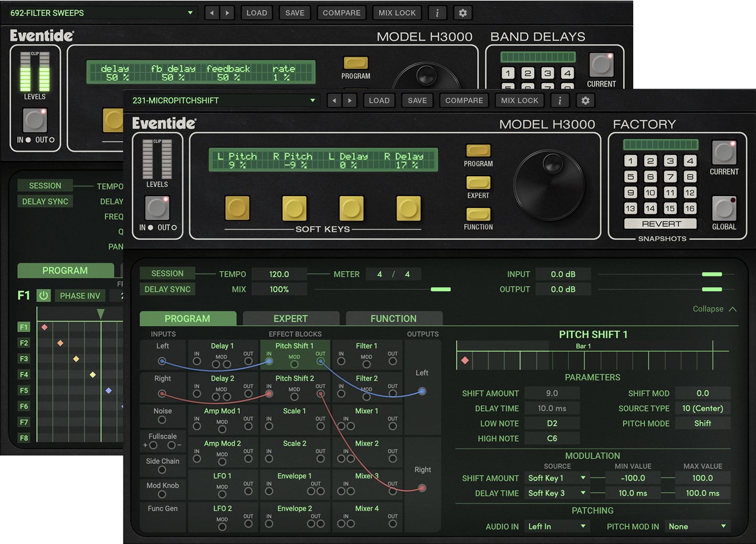This screenshot has width=756, height=544.
Task: Toggle the IN/OUT bypass button in front window
Action: click(157, 208)
